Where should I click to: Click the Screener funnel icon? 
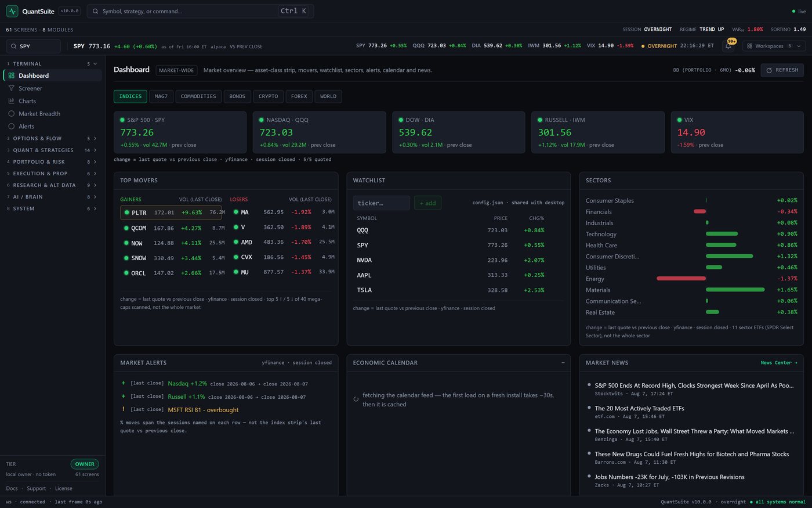11,88
